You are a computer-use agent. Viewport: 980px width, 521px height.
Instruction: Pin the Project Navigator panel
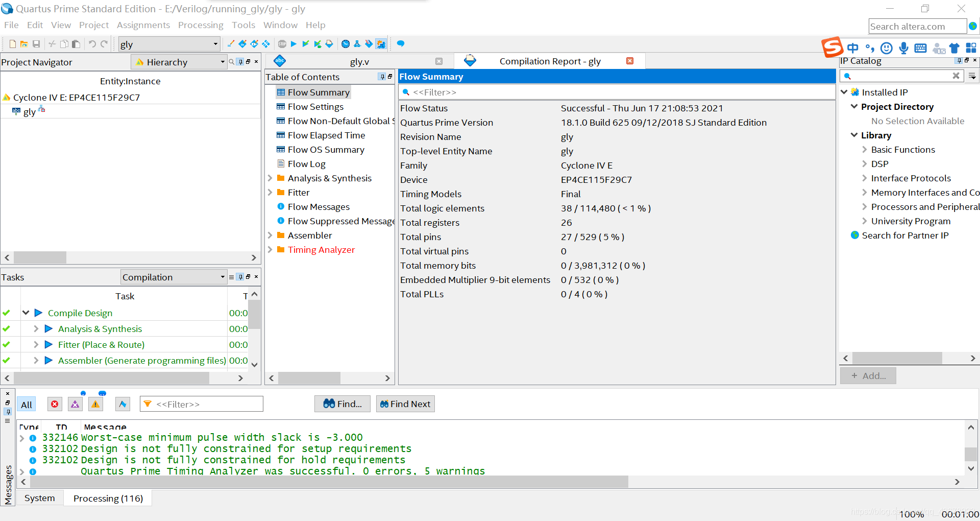tap(240, 62)
